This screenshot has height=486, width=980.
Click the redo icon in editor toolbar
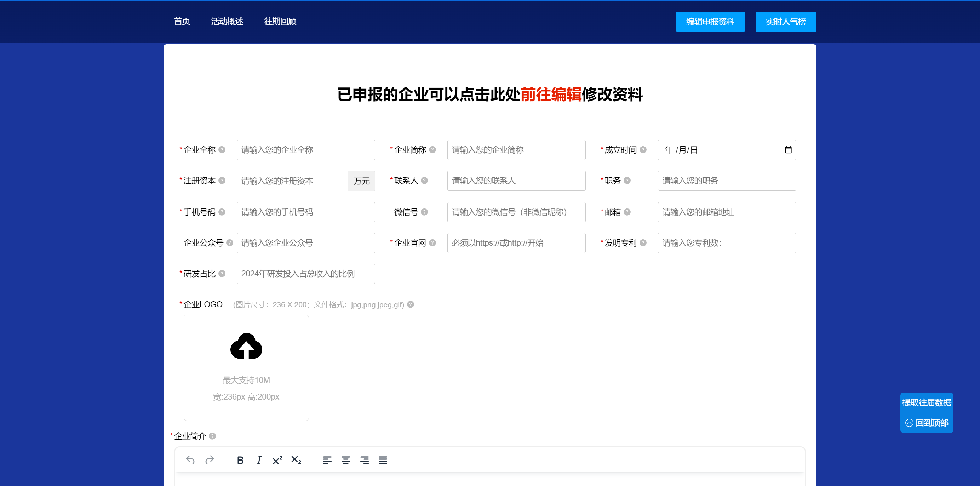209,460
